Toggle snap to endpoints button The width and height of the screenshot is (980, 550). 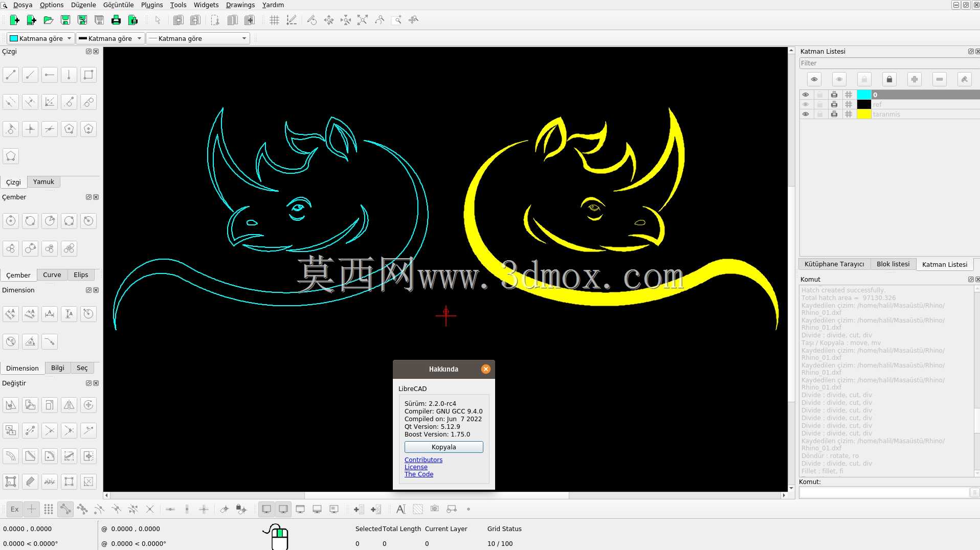[x=65, y=509]
